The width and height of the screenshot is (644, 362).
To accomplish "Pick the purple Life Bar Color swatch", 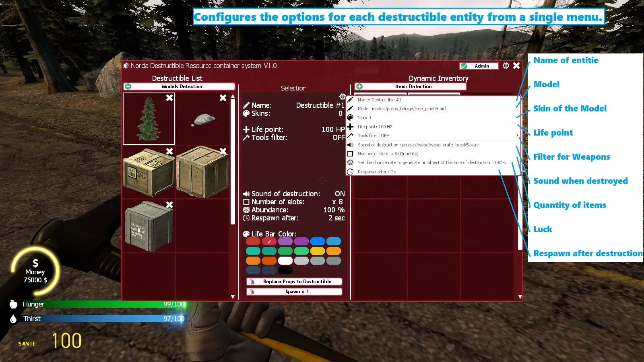I will [286, 241].
